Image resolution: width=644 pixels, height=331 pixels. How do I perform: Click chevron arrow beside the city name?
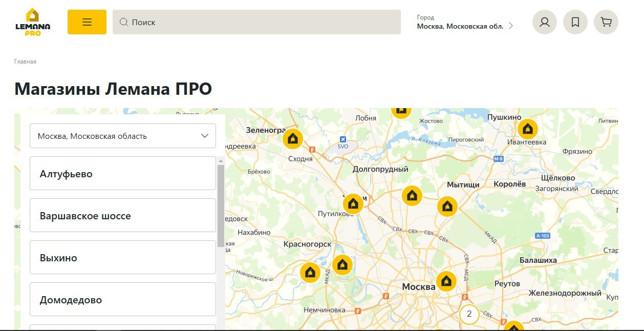510,26
